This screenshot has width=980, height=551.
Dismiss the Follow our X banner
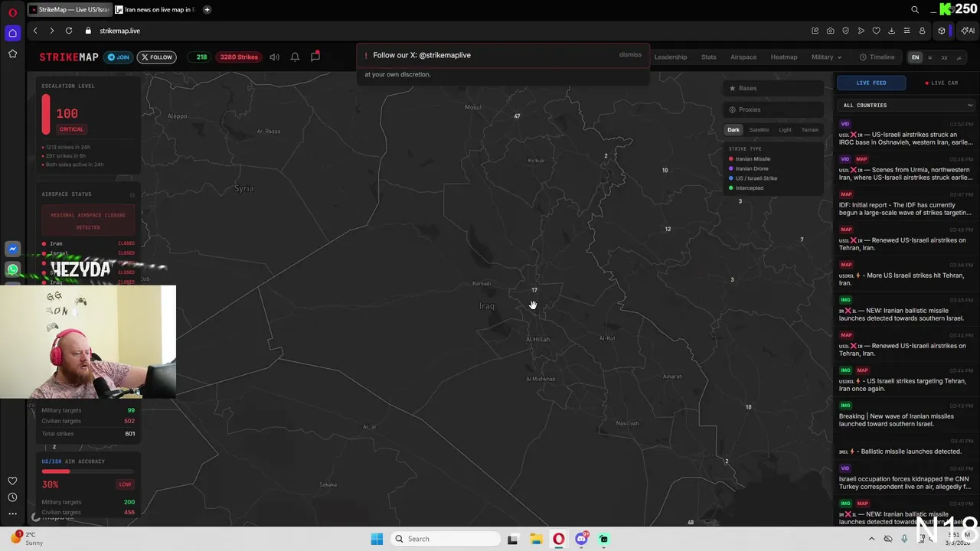[x=630, y=55]
